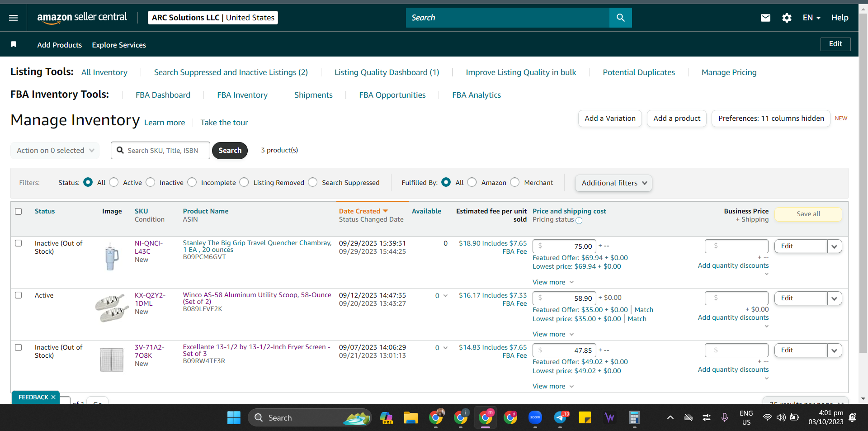Click the Add a Variation button

pos(610,118)
